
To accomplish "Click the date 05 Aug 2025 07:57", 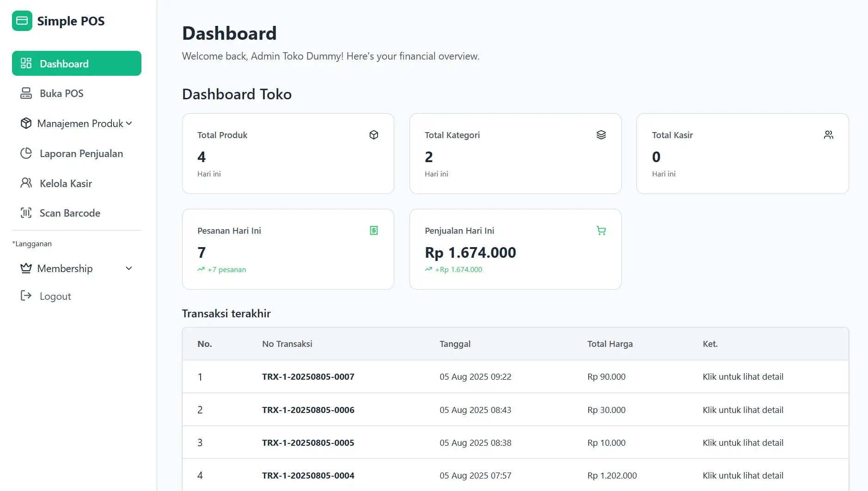I will pyautogui.click(x=475, y=475).
